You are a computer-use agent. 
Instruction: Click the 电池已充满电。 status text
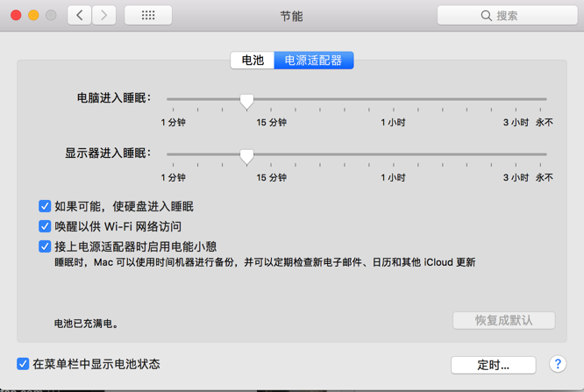(x=87, y=324)
